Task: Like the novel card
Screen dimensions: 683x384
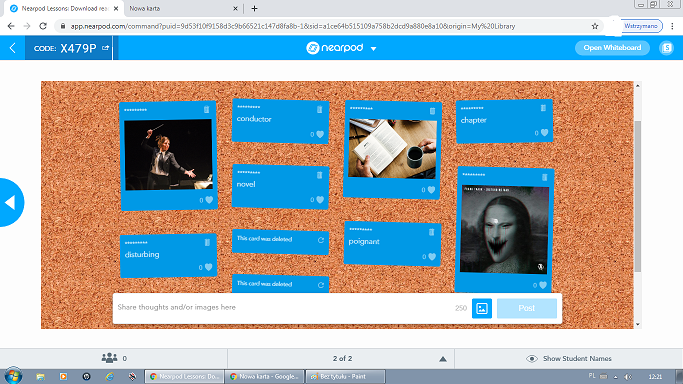Action: [x=320, y=200]
